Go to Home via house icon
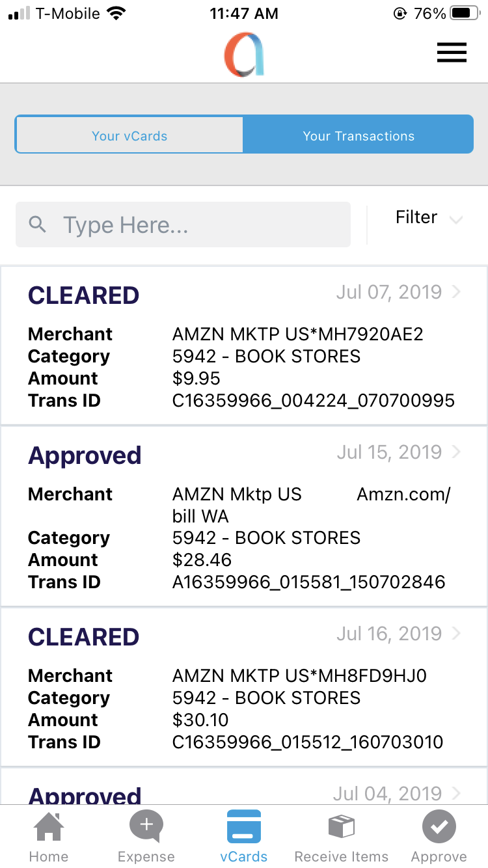The height and width of the screenshot is (868, 488). (49, 828)
